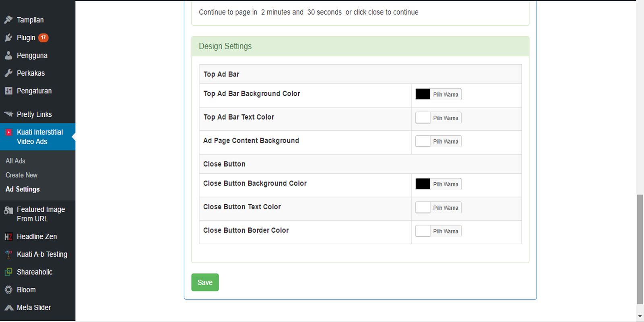The image size is (644, 322).
Task: Click the Bloom sidebar icon
Action: pos(8,290)
